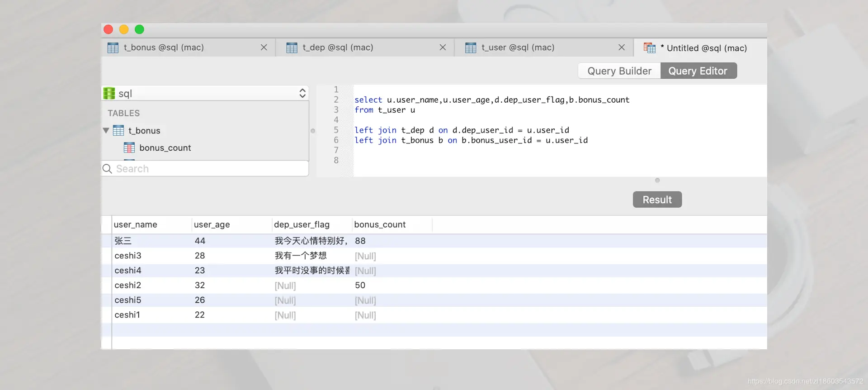
Task: Click the dep_user_flag column header
Action: point(312,224)
